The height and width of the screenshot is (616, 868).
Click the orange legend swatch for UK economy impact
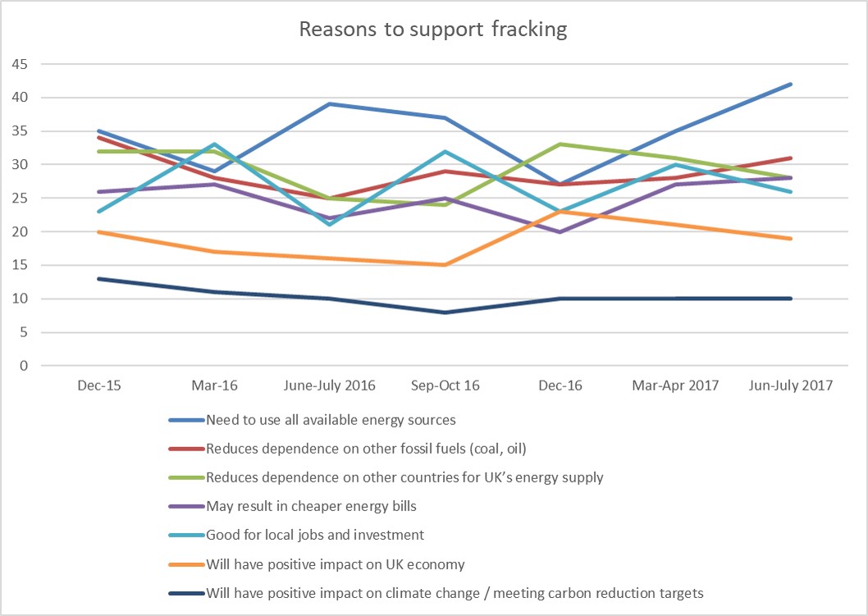click(185, 564)
